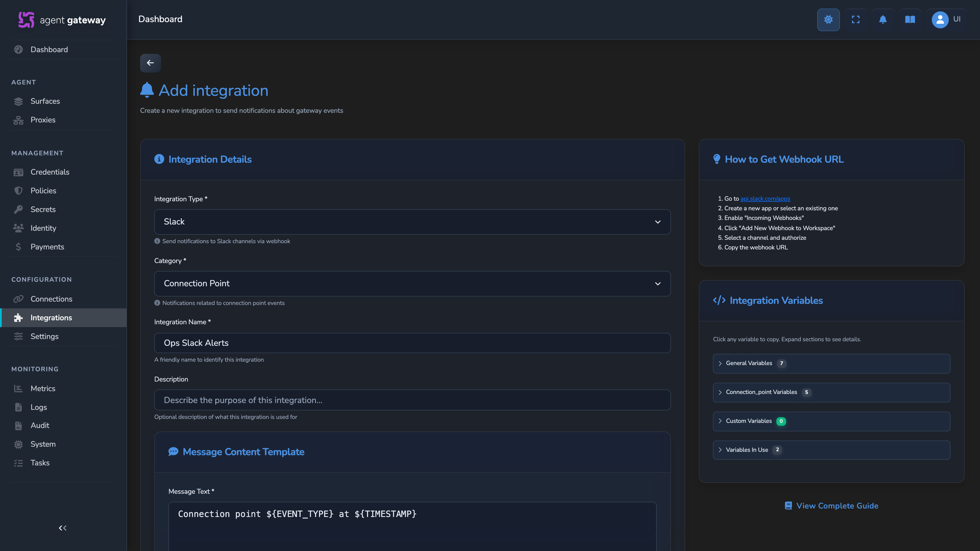This screenshot has height=551, width=980.
Task: Open Settings in the sidebar
Action: click(x=63, y=336)
